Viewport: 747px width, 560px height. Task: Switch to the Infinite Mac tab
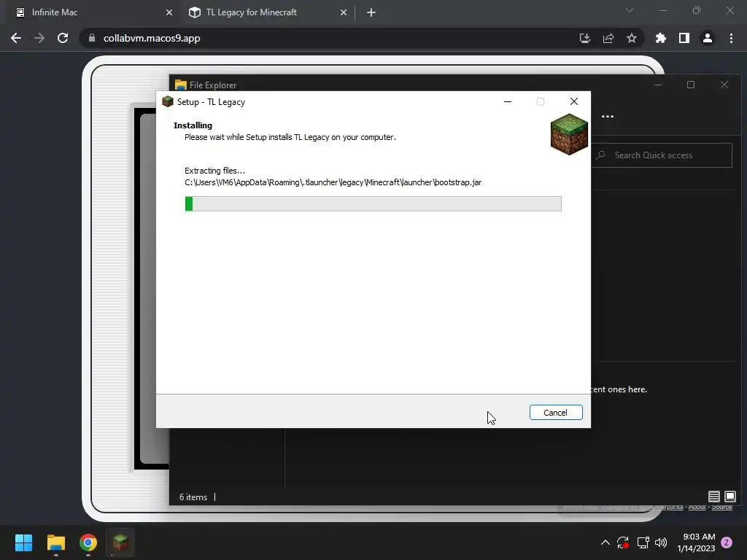point(93,12)
